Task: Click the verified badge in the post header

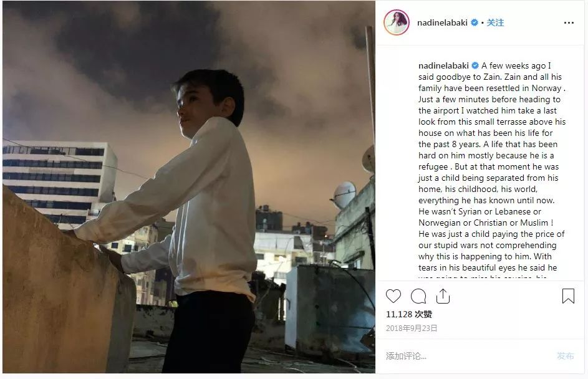Action: 475,22
